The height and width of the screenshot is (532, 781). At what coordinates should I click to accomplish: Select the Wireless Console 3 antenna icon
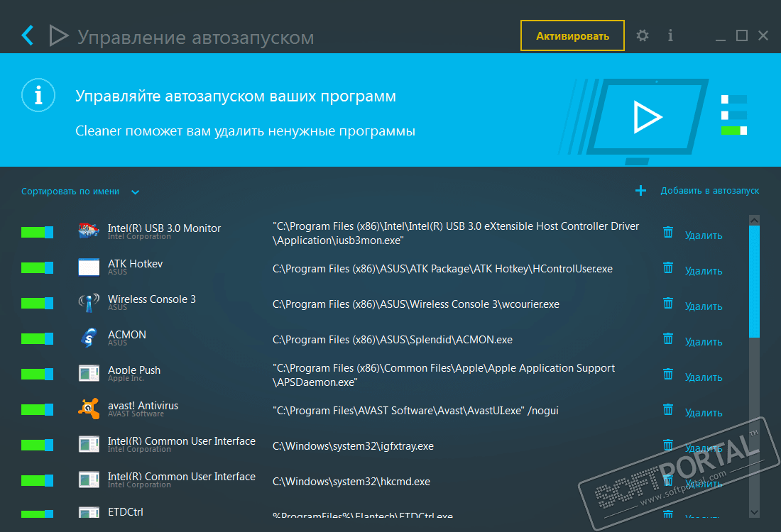(89, 303)
